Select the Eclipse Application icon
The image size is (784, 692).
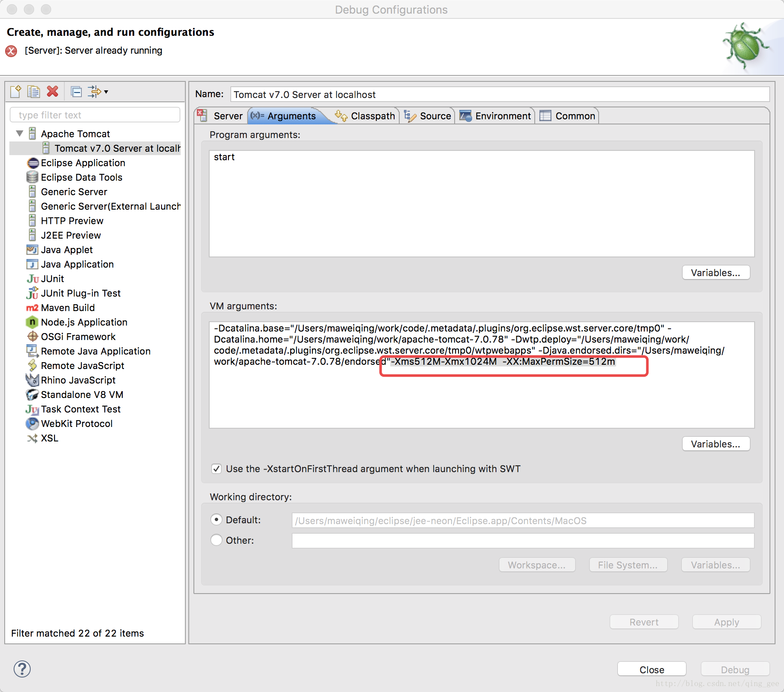point(32,163)
